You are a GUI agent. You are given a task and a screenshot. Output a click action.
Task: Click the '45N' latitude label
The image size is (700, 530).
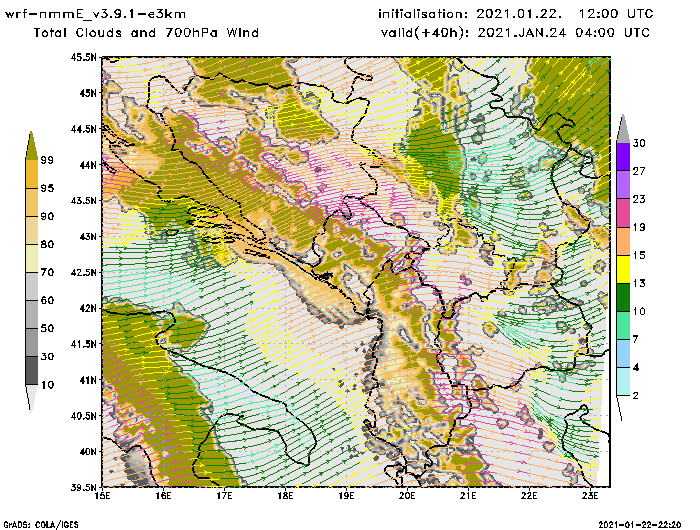pos(88,93)
